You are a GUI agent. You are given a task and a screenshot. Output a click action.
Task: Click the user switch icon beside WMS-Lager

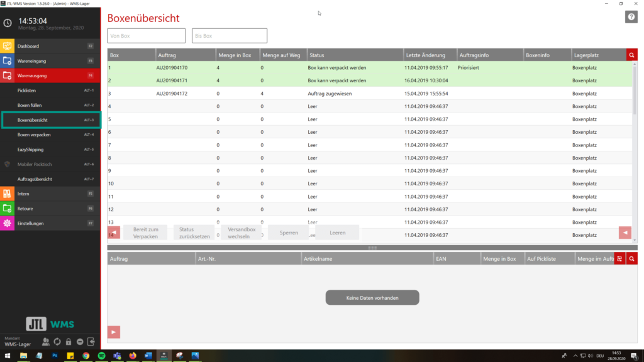46,342
